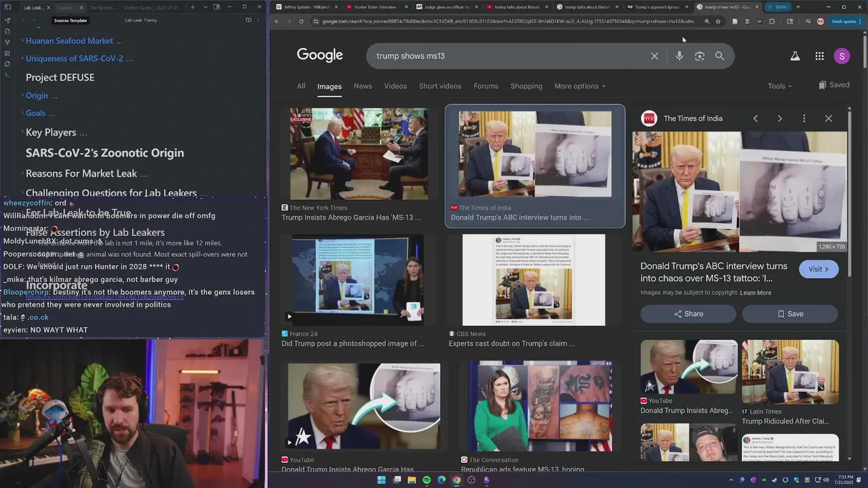This screenshot has width=868, height=488.
Task: Open File Explorer from the taskbar
Action: pyautogui.click(x=412, y=480)
